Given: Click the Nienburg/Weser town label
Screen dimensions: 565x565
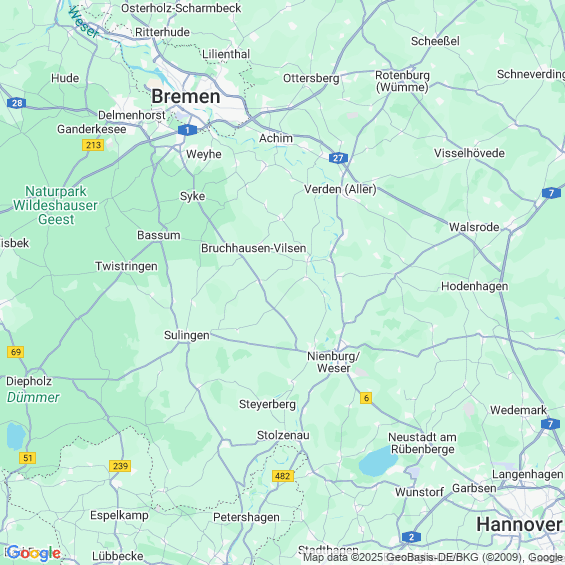Looking at the screenshot, I should pos(333,362).
